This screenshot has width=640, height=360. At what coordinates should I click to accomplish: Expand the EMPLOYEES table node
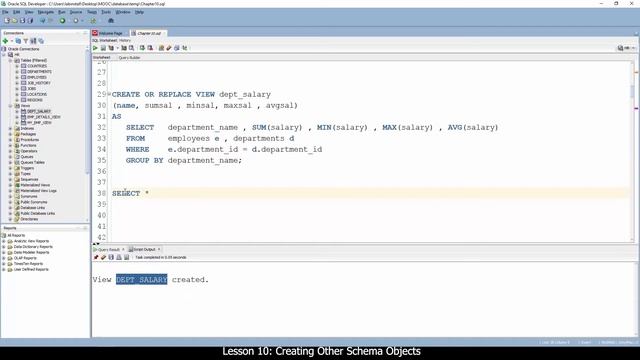coord(17,77)
